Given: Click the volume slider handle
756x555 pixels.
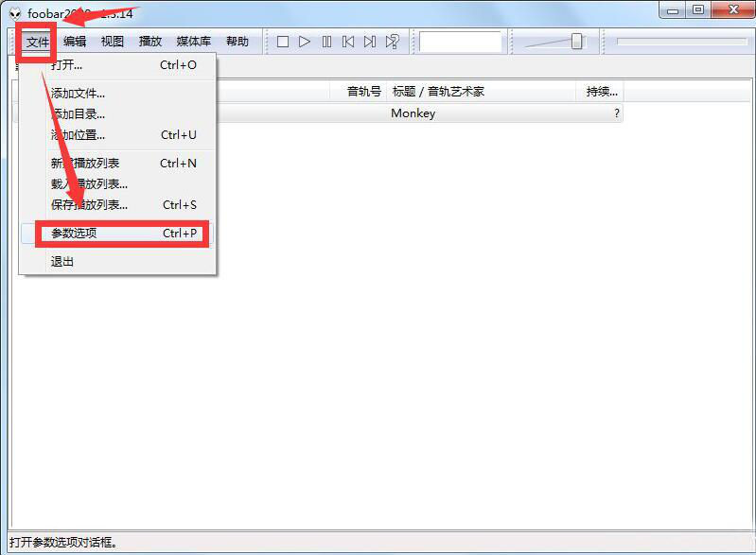Looking at the screenshot, I should click(576, 42).
